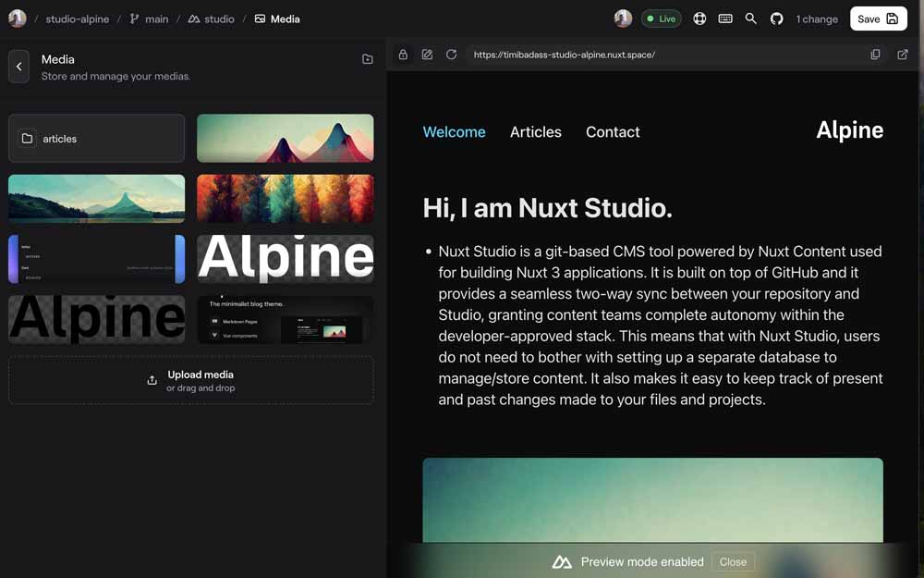Open the Contact nav link
924x578 pixels.
613,132
